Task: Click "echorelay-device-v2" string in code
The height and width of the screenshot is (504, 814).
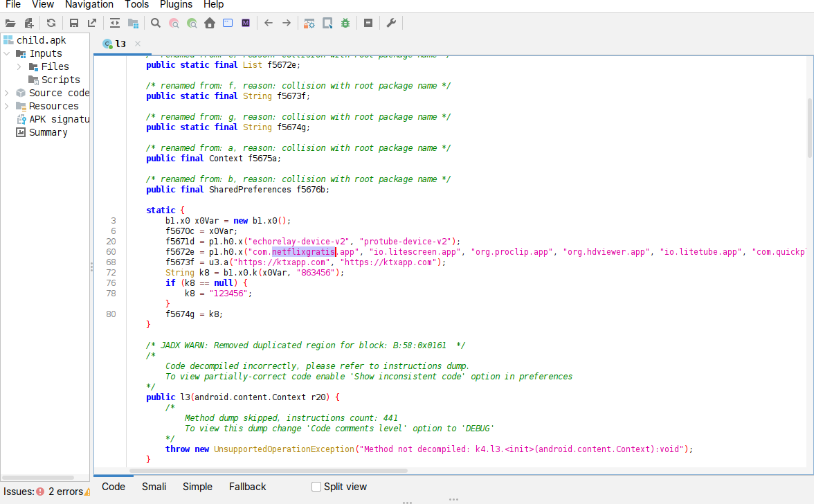Action: coord(298,242)
